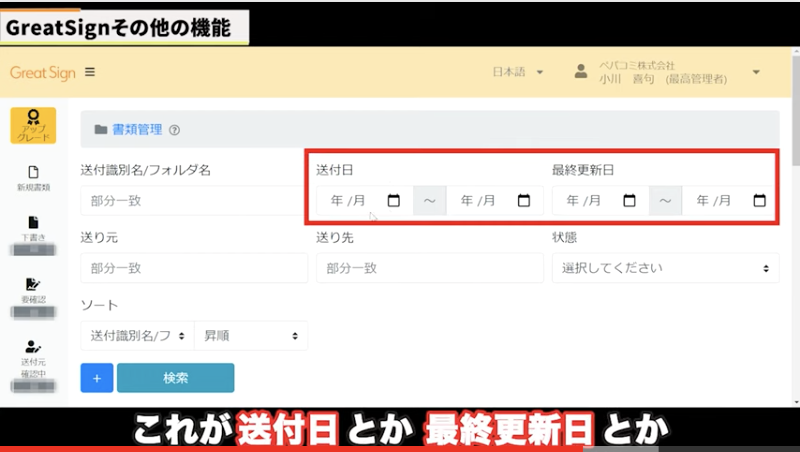Click the blue plus button
Viewport: 800px width, 452px height.
97,378
